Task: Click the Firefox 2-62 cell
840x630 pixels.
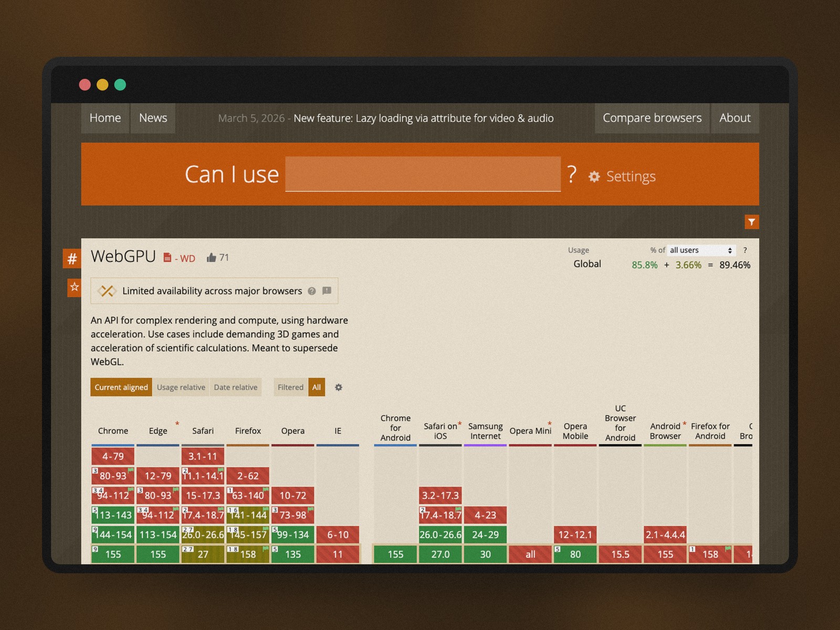Action: [x=248, y=476]
